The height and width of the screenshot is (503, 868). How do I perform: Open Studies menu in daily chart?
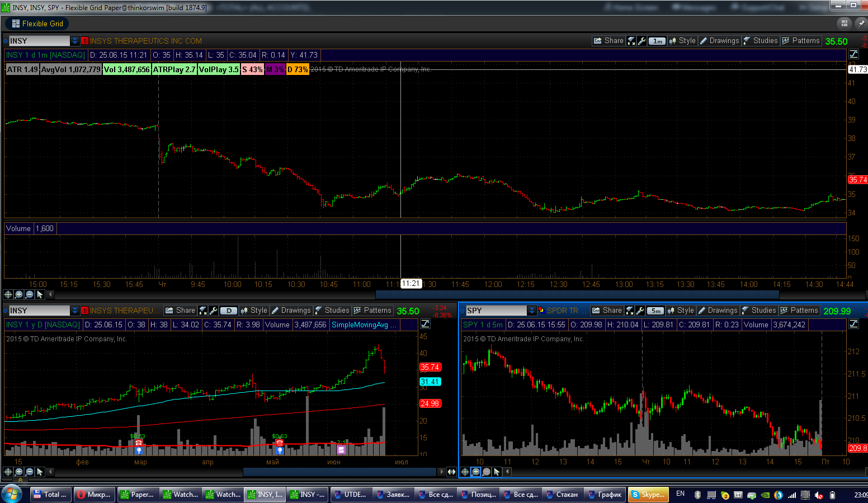[332, 311]
